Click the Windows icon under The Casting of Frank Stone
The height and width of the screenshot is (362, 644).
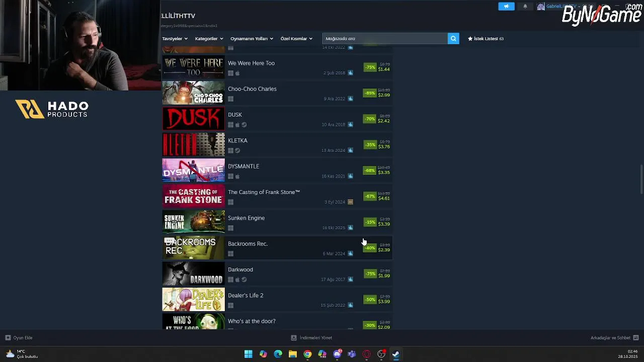pos(231,202)
